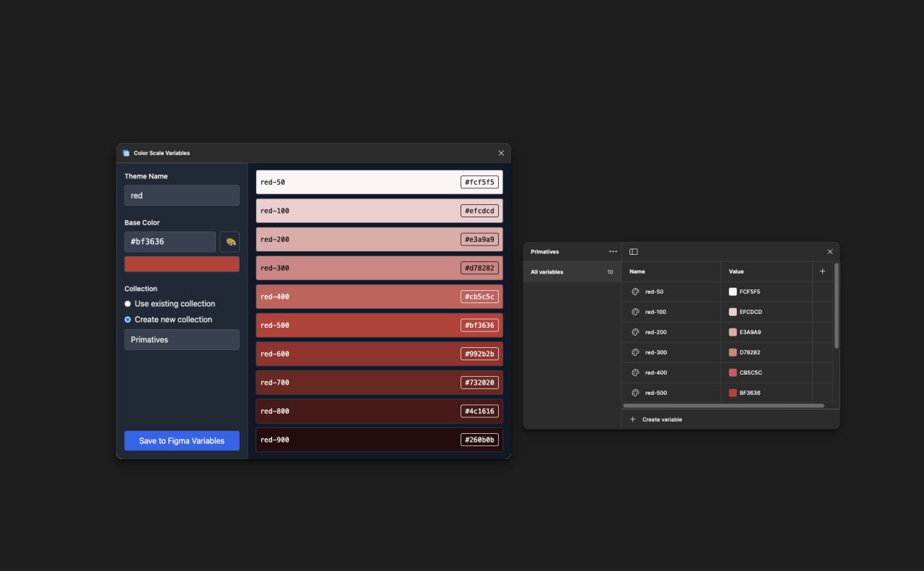Click the plus icon to add column
This screenshot has height=571, width=924.
(x=822, y=271)
